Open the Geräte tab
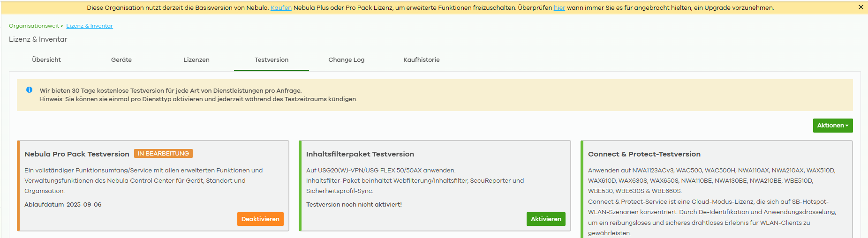 point(121,60)
